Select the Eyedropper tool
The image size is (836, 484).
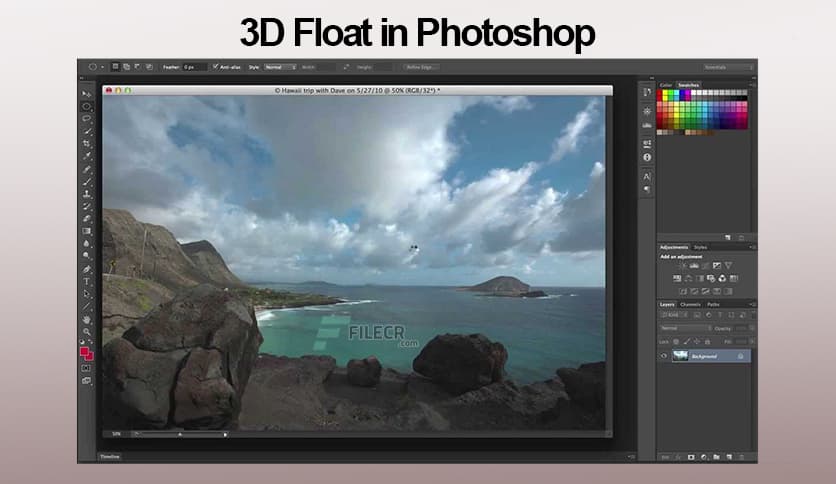click(x=86, y=157)
